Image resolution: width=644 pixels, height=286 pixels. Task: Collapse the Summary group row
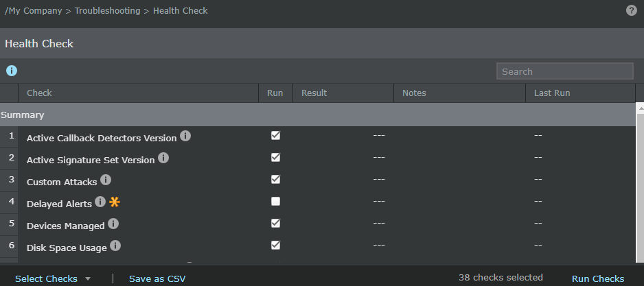(317, 115)
